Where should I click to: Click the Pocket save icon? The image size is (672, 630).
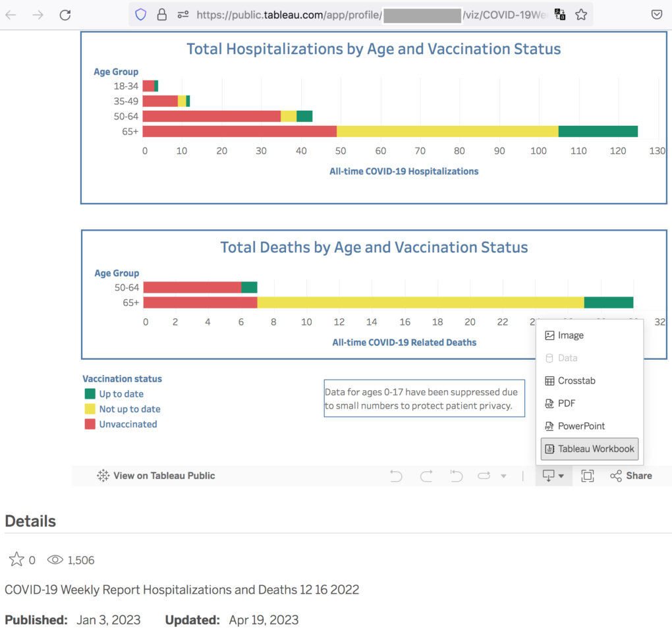(x=656, y=14)
